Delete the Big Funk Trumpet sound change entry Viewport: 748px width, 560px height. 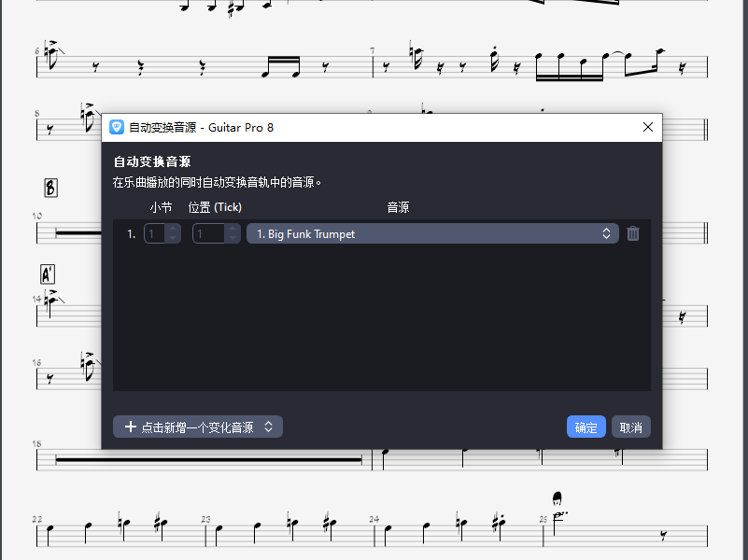(633, 233)
